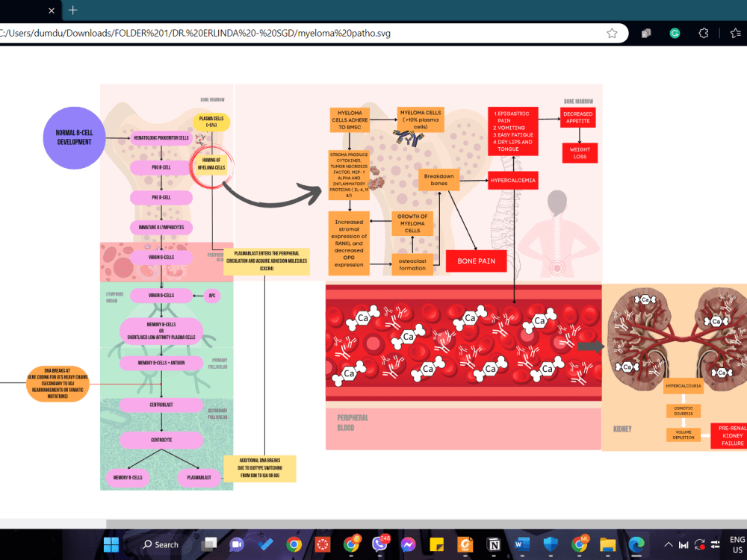Image resolution: width=747 pixels, height=560 pixels.
Task: Click the taskbar Search box
Action: point(159,544)
